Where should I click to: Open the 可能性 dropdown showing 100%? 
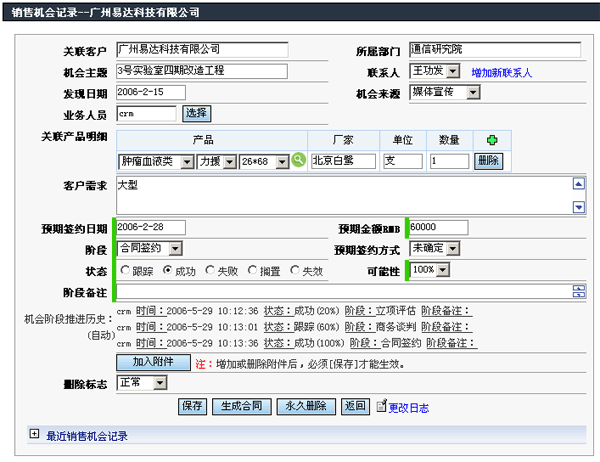click(430, 270)
